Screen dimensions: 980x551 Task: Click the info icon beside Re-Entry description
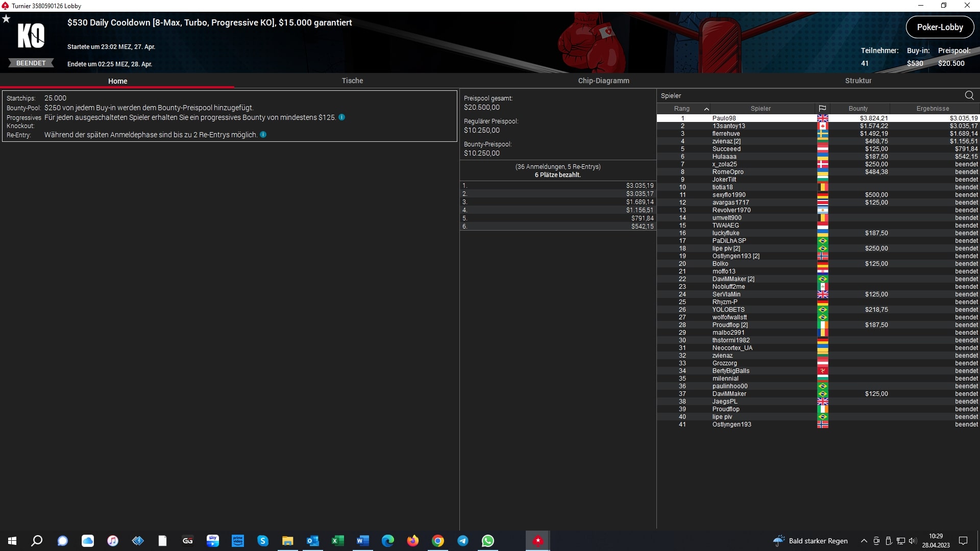click(263, 135)
